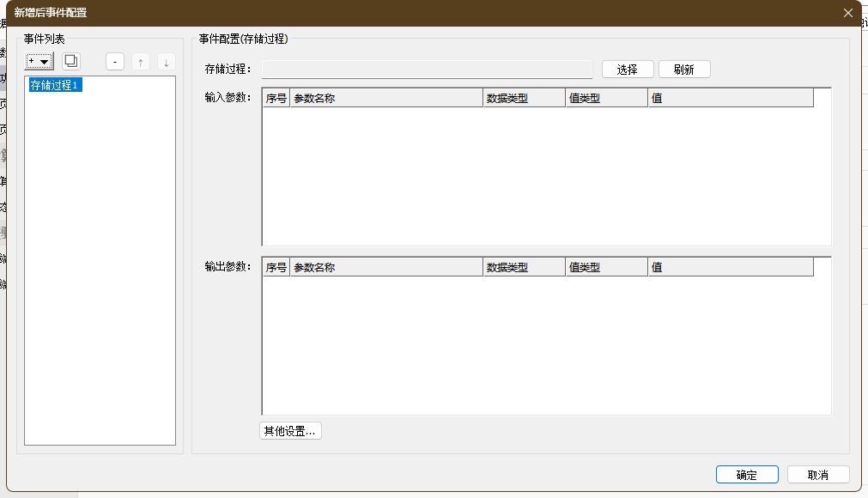The image size is (868, 498).
Task: Remove selected event with minus button
Action: click(116, 62)
